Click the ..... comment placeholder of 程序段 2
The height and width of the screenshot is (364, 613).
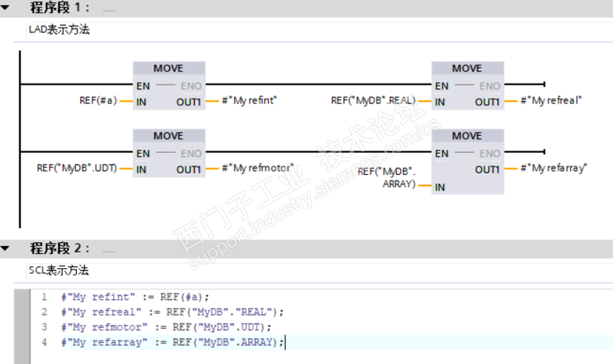tap(109, 251)
